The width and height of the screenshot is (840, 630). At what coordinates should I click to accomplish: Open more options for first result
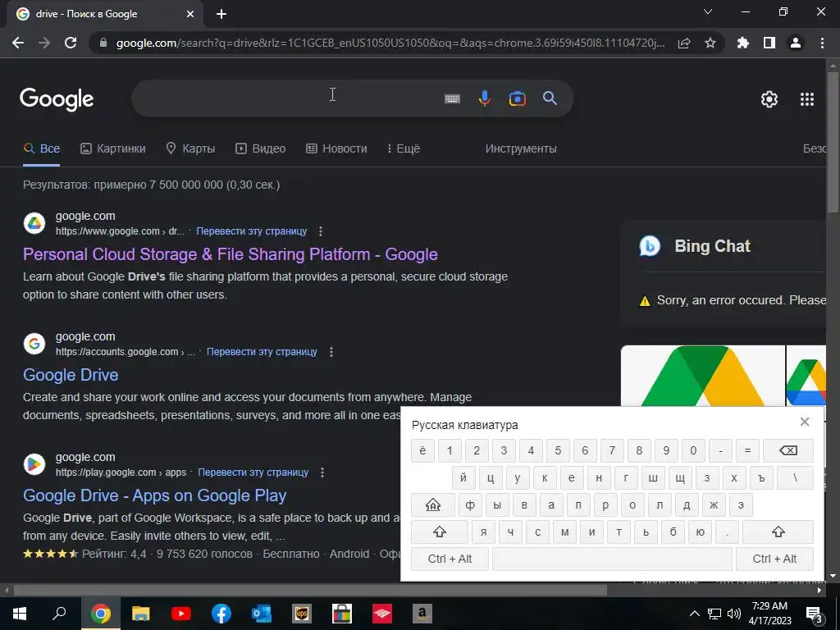point(321,231)
